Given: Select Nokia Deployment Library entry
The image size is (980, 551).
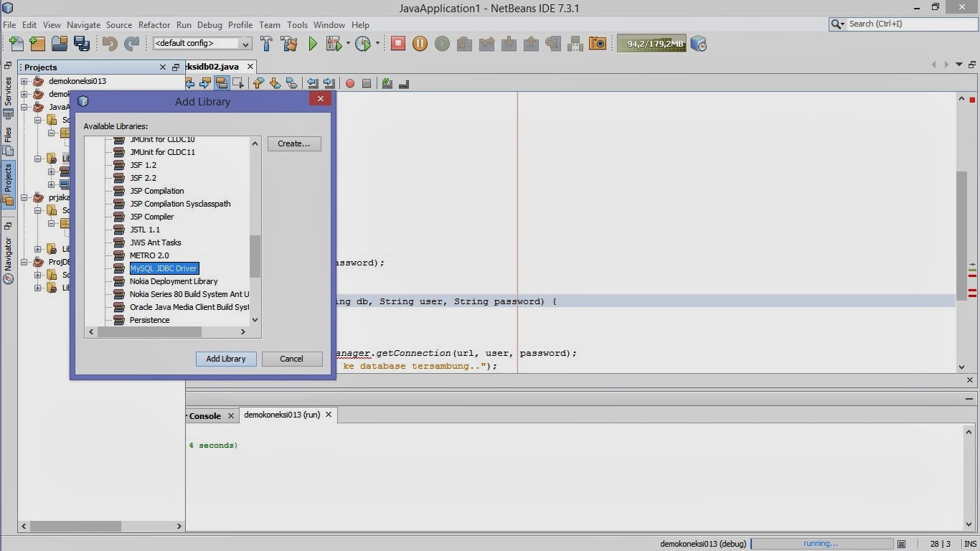Looking at the screenshot, I should click(x=174, y=281).
